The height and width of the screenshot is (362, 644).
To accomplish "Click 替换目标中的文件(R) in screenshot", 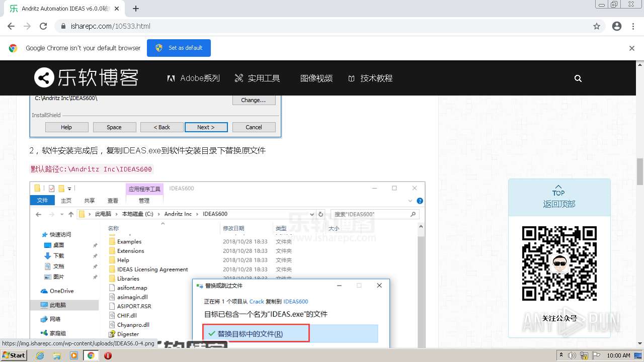I will pos(256,333).
